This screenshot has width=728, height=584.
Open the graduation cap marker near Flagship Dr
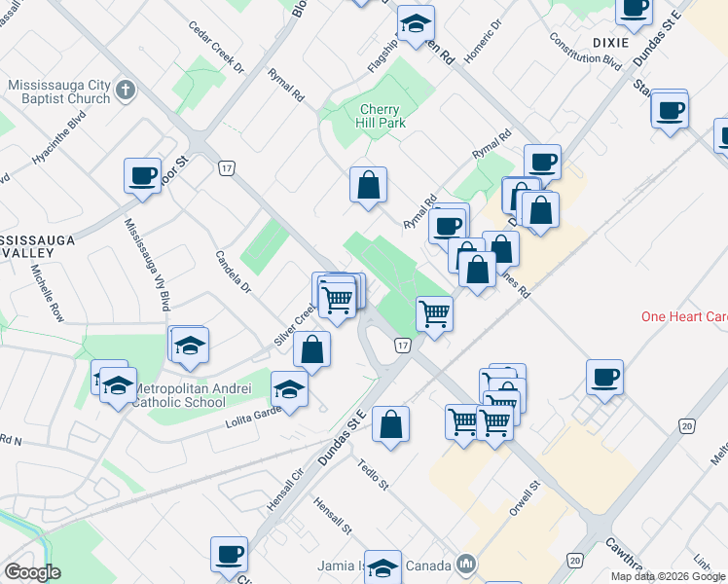(x=416, y=26)
